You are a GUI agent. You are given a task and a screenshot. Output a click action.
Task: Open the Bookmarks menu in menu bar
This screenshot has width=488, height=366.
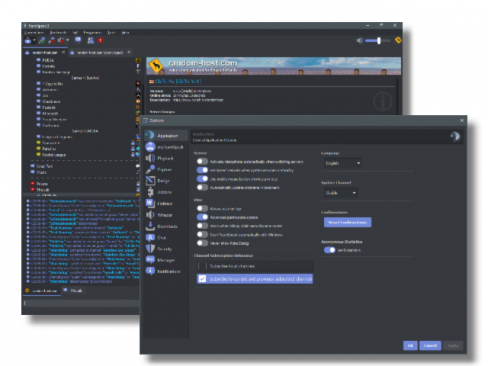[58, 33]
